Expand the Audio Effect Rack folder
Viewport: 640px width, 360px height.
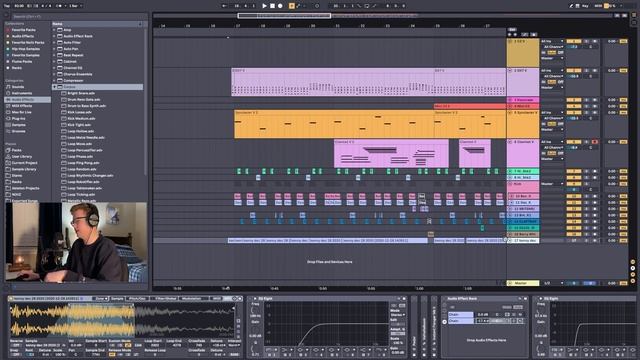click(54, 36)
